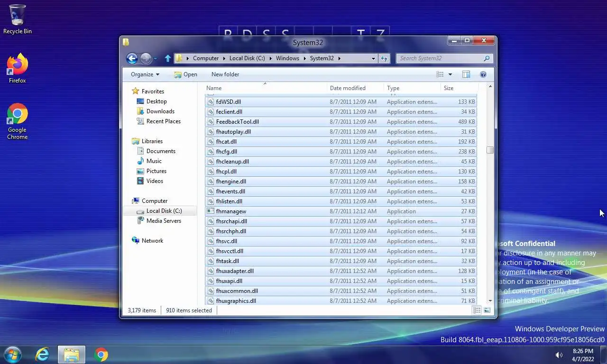This screenshot has width=607, height=364.
Task: Click the fdWSD.dll file icon
Action: tap(211, 102)
